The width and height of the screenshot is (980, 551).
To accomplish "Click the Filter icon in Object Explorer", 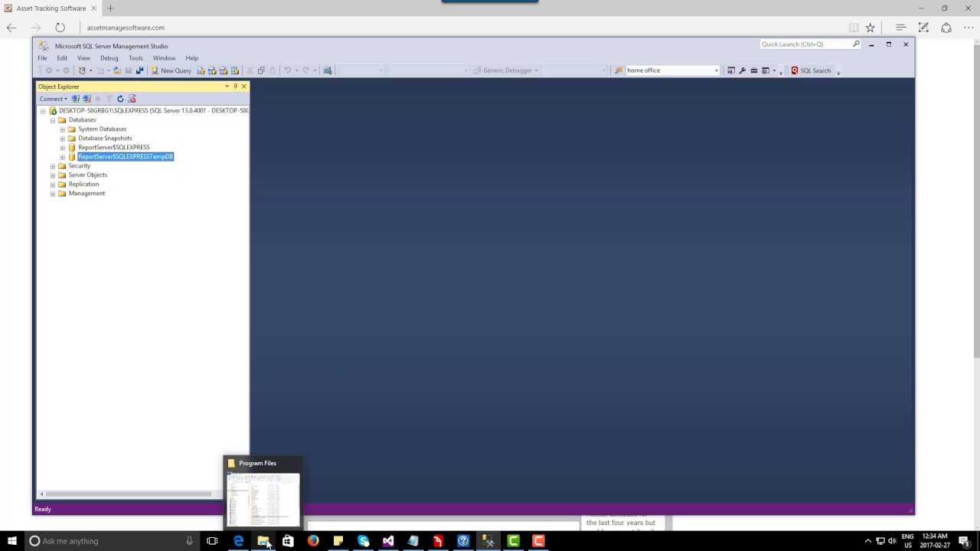I will (x=109, y=99).
